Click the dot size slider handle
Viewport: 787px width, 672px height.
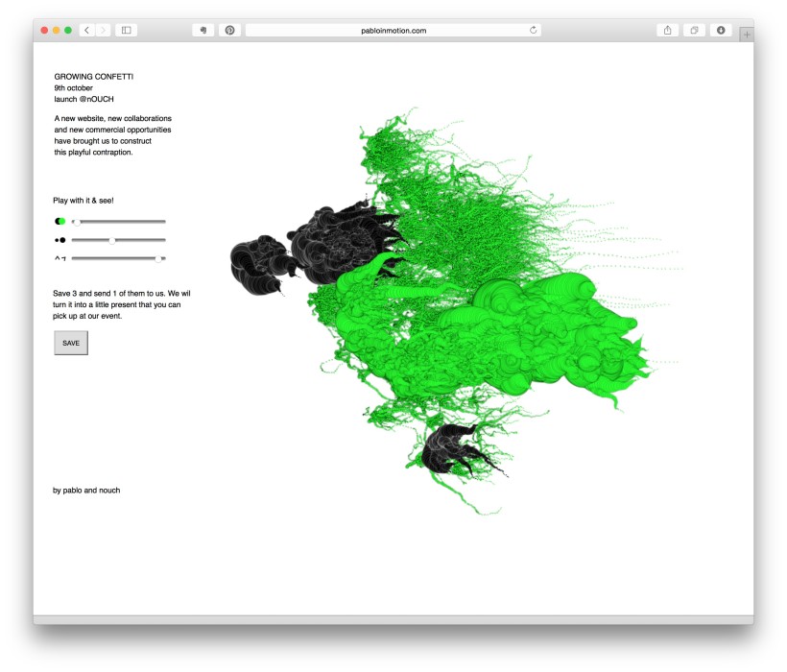(x=112, y=240)
